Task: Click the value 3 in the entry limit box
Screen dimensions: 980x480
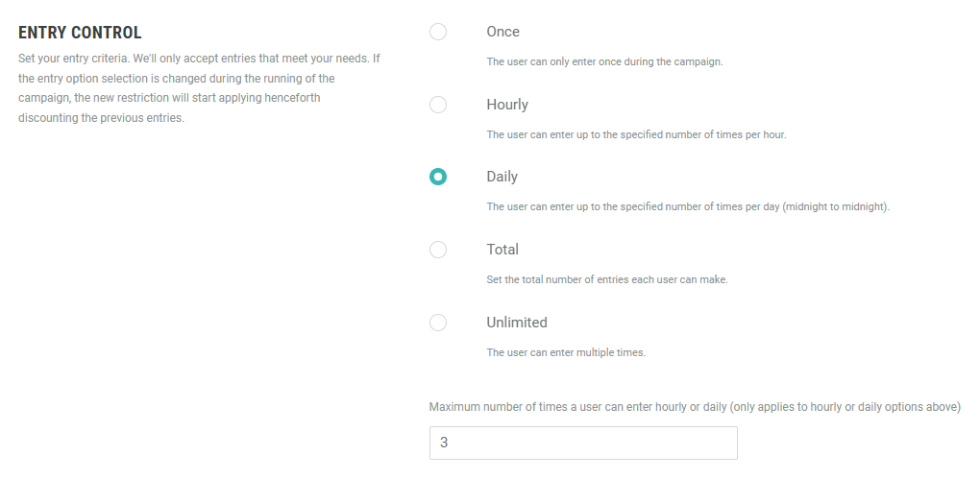Action: point(444,443)
